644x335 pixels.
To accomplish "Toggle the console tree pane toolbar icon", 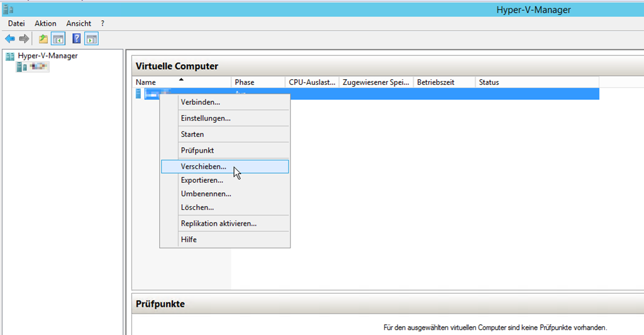I will (x=58, y=39).
